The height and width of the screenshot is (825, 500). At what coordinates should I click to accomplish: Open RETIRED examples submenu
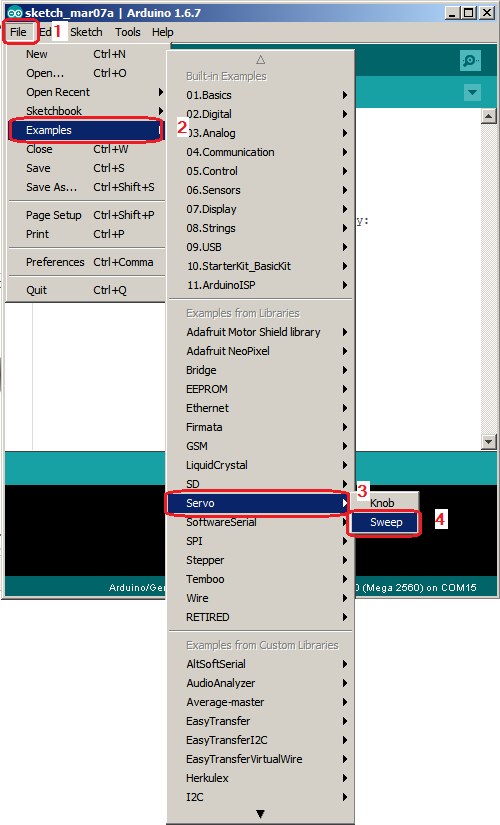[x=261, y=617]
